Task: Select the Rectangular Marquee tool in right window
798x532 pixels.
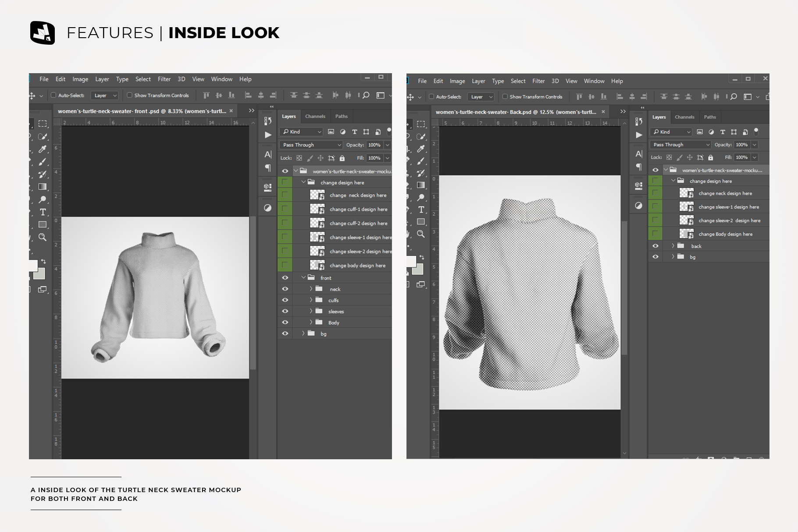Action: point(421,124)
